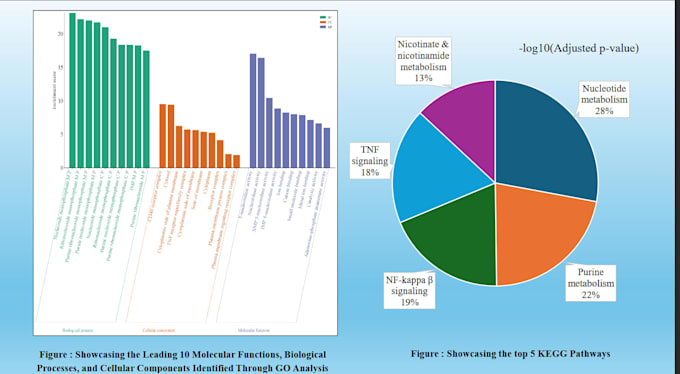Click the 'Nucleotide metabolism 28%' label box
The height and width of the screenshot is (374, 680).
604,100
